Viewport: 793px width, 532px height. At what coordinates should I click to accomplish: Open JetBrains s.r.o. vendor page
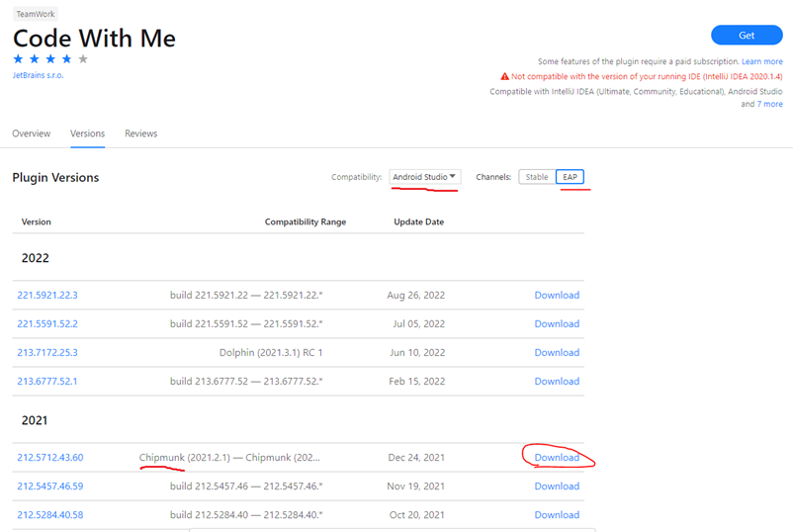38,75
